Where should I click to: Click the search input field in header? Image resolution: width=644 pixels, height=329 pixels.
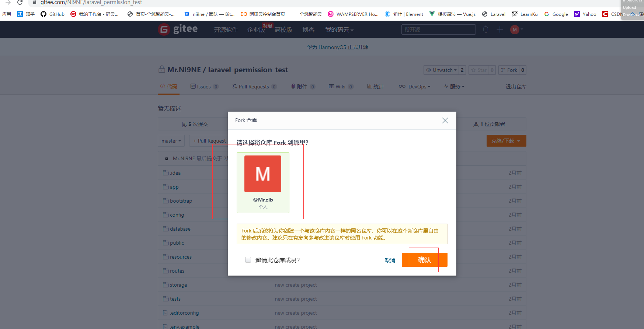click(438, 29)
